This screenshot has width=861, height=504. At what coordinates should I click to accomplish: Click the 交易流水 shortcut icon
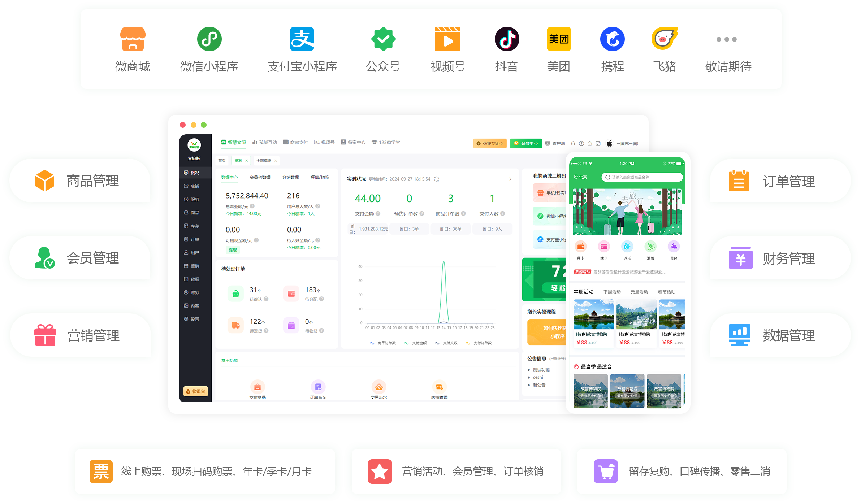(378, 387)
